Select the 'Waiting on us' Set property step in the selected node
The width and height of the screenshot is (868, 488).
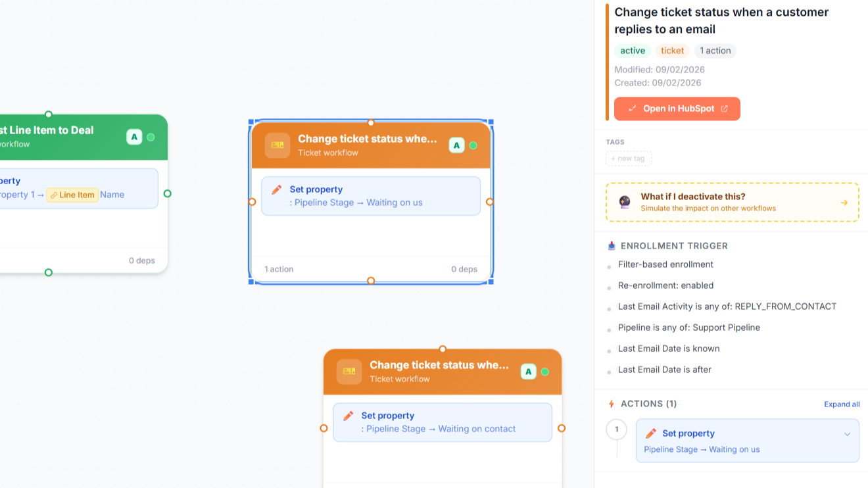[371, 196]
